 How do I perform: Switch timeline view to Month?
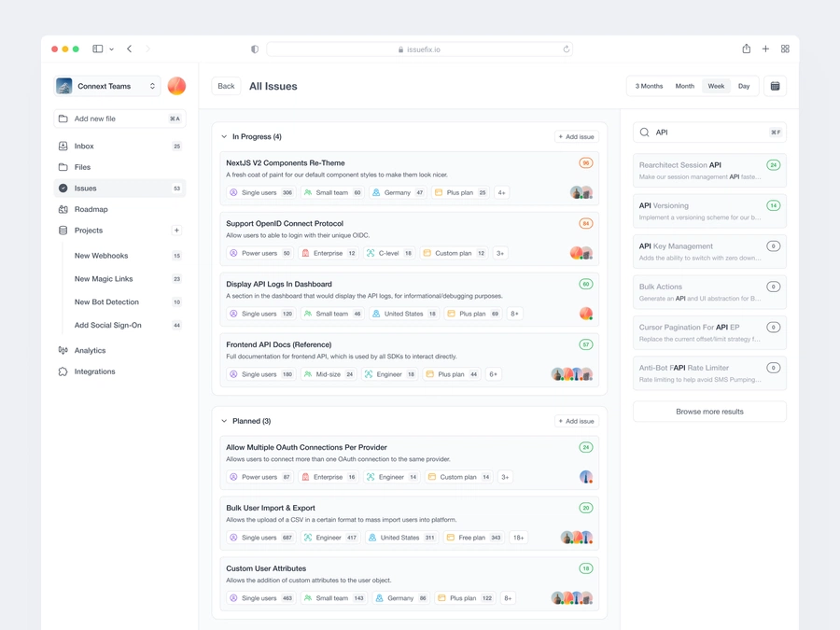tap(684, 86)
